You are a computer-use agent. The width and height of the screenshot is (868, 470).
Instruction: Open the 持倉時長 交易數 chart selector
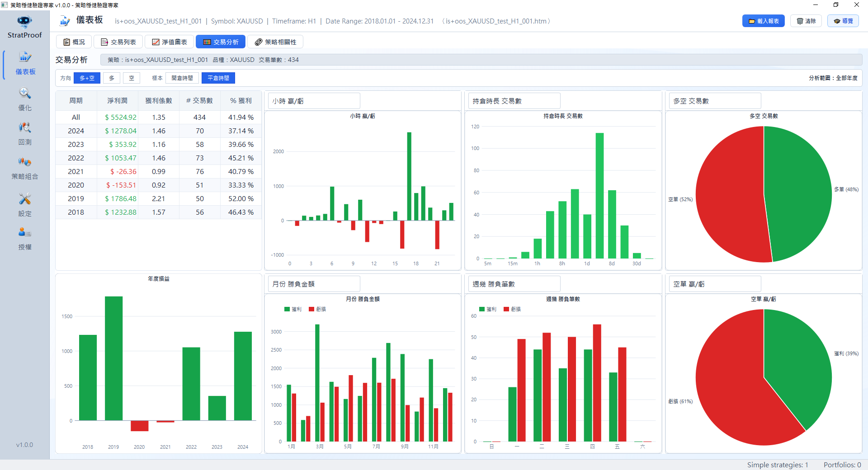coord(514,101)
